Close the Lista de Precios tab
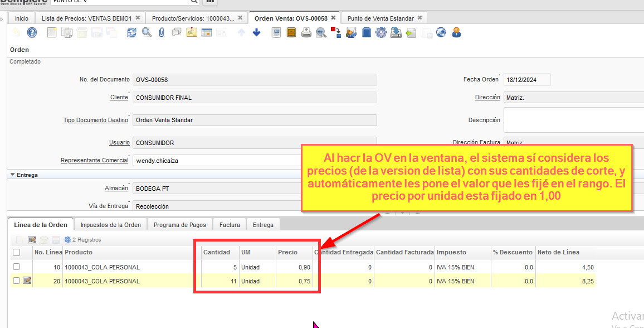The height and width of the screenshot is (328, 644). tap(138, 18)
